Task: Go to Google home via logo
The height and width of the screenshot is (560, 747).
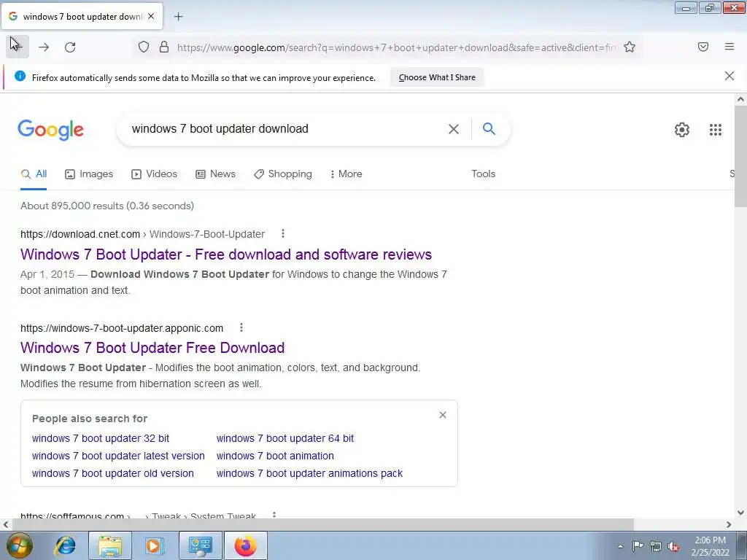Action: coord(51,130)
